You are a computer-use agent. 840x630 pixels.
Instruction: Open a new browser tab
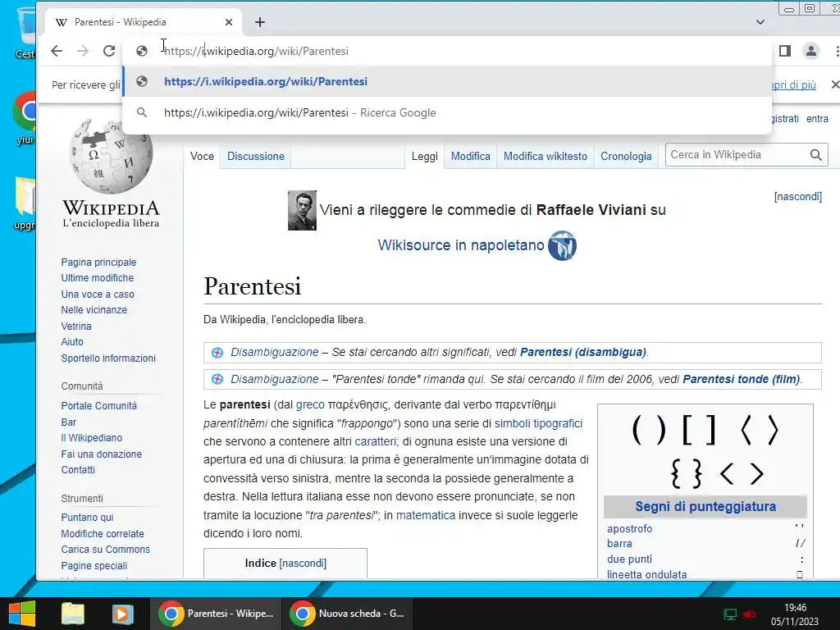(x=260, y=22)
